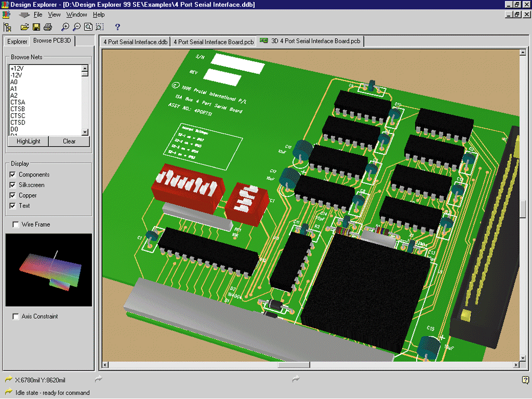Click the net list scrollbar thumb
The image size is (532, 399).
pos(85,73)
